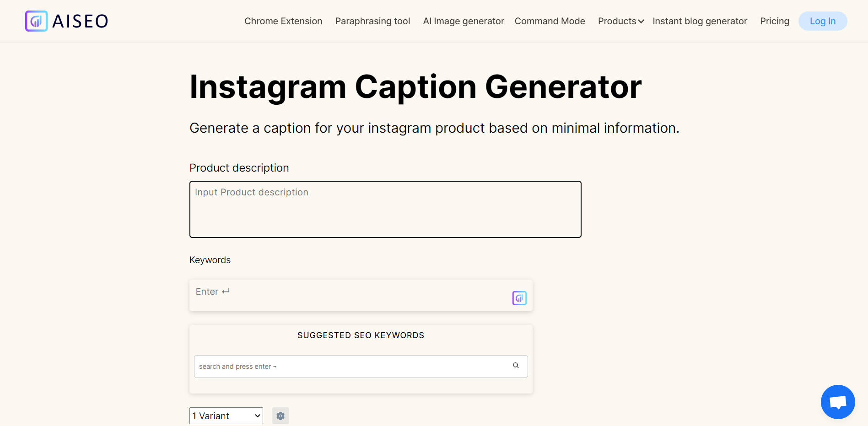Viewport: 868px width, 426px height.
Task: Click the AISEO generate icon in the Keywords field
Action: (519, 297)
